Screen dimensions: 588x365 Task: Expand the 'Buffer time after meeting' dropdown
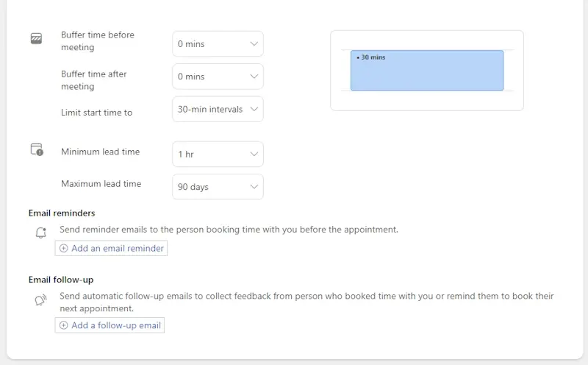[218, 77]
